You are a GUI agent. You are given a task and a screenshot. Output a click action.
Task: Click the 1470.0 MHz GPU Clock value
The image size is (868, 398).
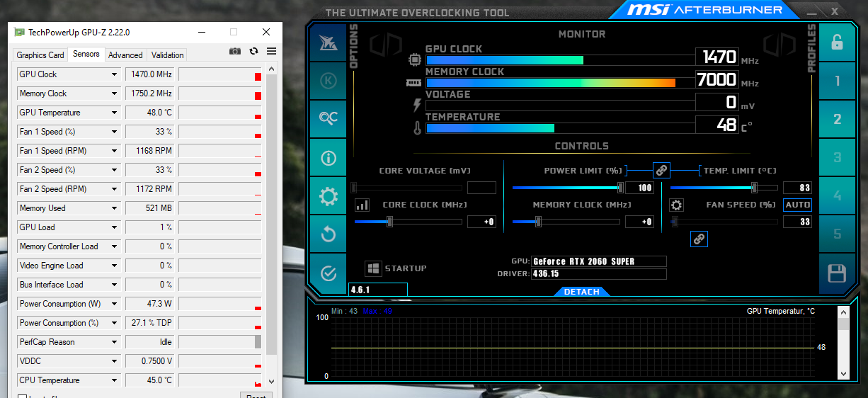(150, 74)
